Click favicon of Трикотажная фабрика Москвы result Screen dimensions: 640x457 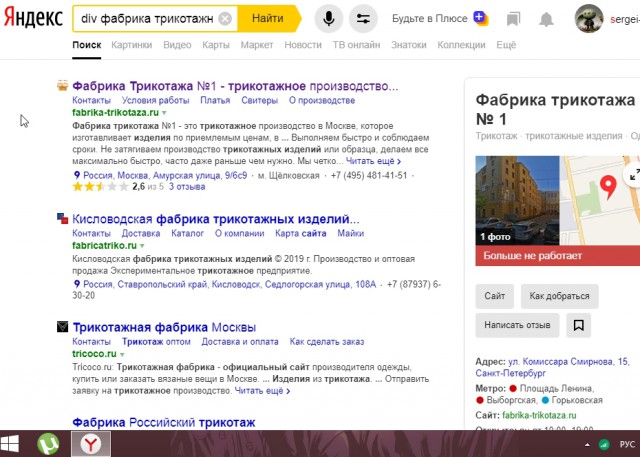tap(62, 326)
